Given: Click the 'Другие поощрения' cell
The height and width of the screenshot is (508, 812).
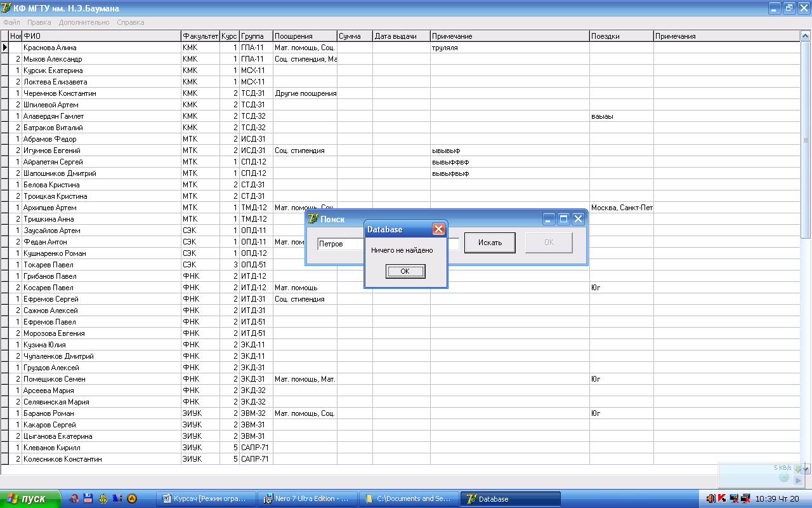Looking at the screenshot, I should click(305, 93).
